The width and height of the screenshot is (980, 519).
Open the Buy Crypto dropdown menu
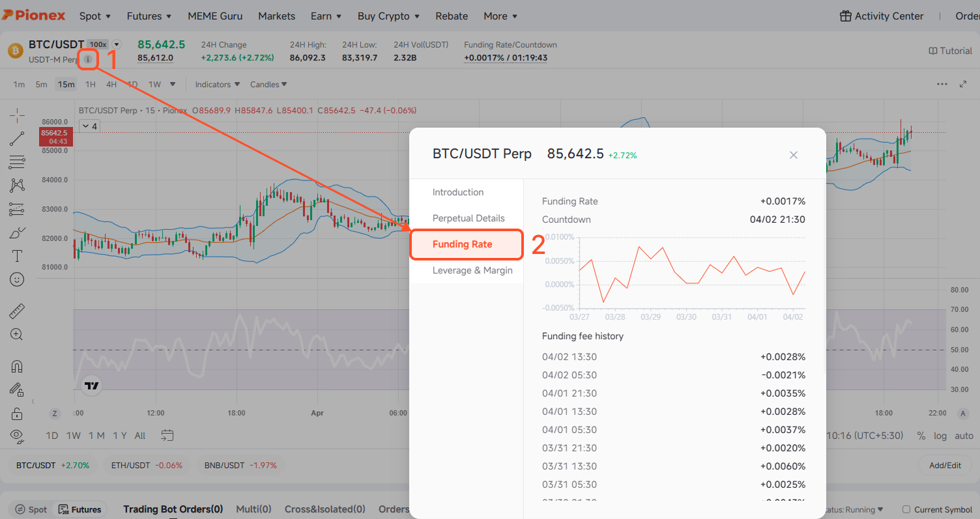click(388, 16)
